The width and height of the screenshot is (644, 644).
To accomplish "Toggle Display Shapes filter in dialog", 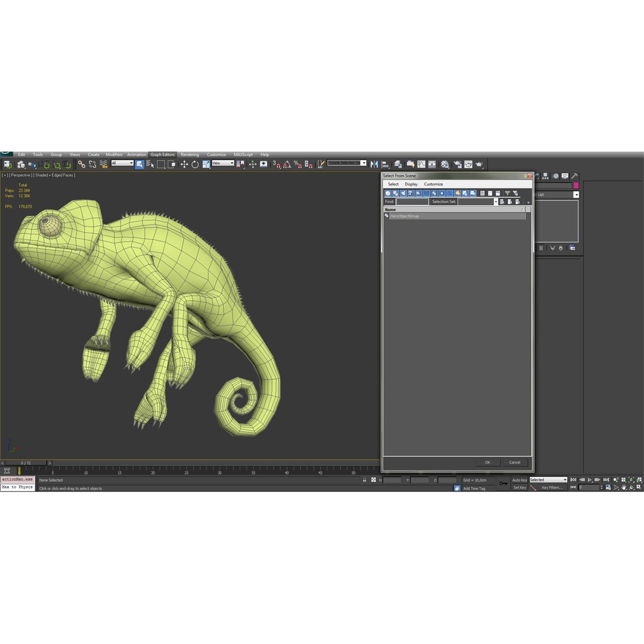I will point(395,193).
